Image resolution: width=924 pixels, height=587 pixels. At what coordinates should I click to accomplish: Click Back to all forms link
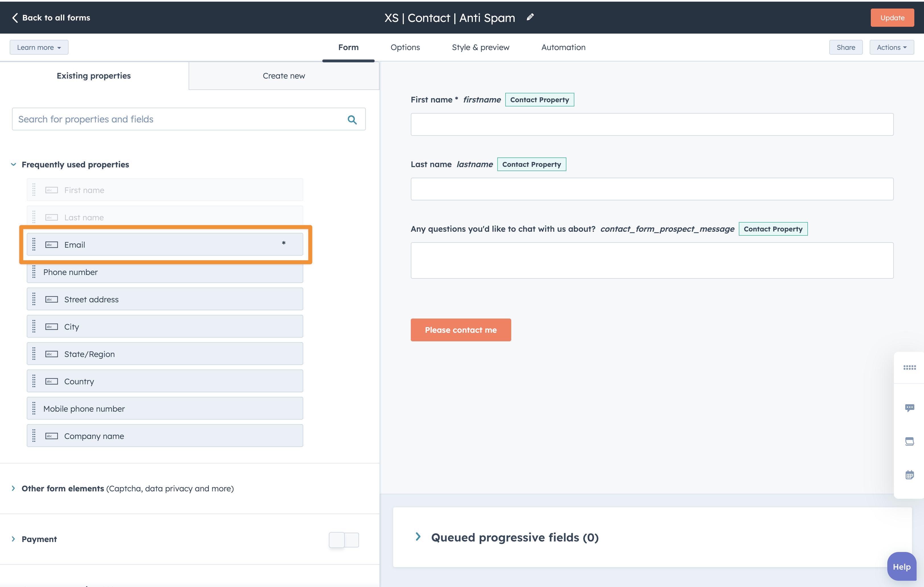coord(56,18)
